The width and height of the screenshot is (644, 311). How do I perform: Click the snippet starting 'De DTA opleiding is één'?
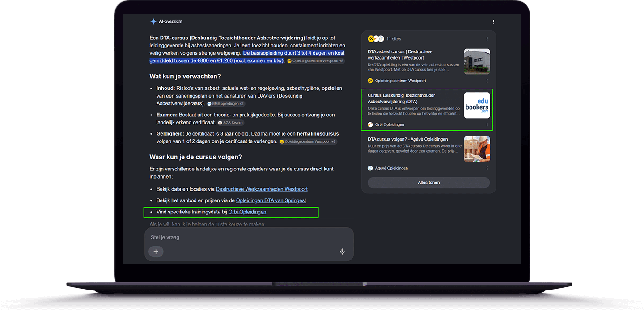click(414, 67)
